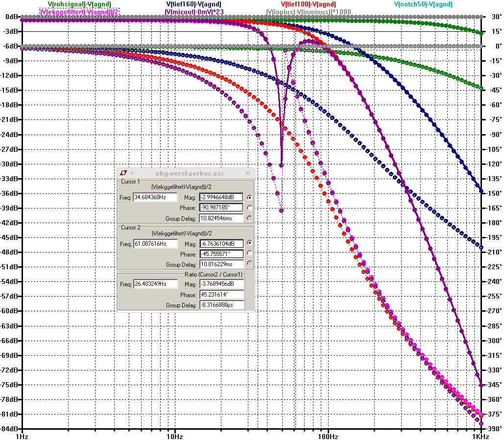Viewport: 504px width, 440px height.
Task: Click the Ratio Freq value field
Action: pyautogui.click(x=155, y=284)
